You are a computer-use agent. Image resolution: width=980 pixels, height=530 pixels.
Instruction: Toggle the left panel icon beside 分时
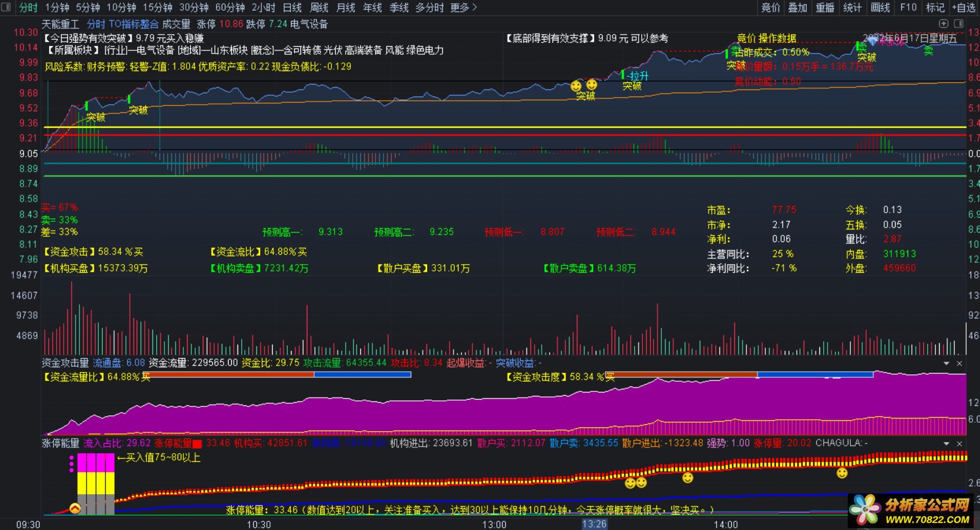click(6, 8)
